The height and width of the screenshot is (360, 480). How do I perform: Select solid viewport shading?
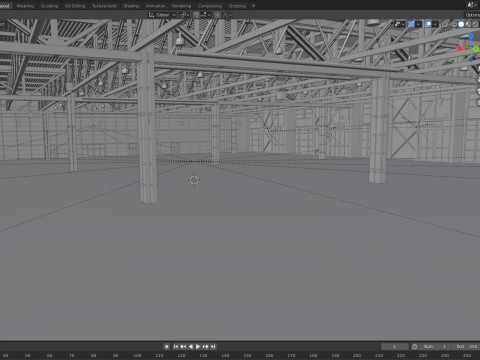[x=461, y=24]
